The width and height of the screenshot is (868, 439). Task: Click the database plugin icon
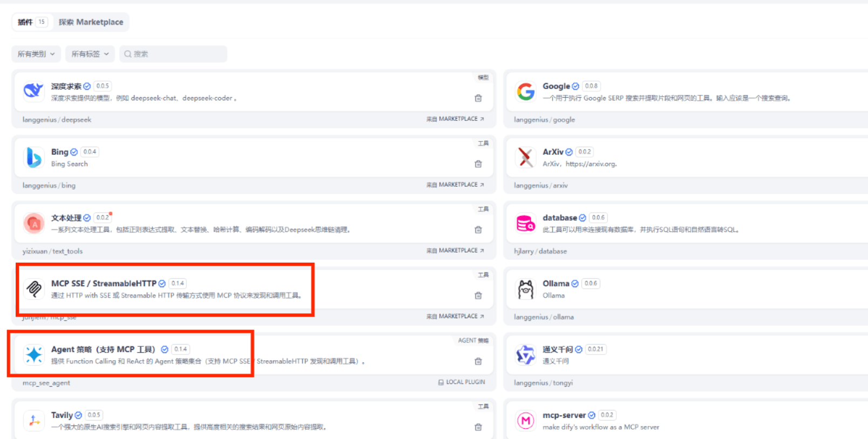click(525, 223)
